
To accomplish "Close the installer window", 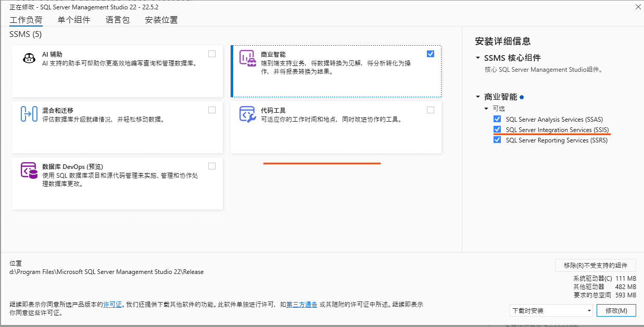I will click(638, 7).
